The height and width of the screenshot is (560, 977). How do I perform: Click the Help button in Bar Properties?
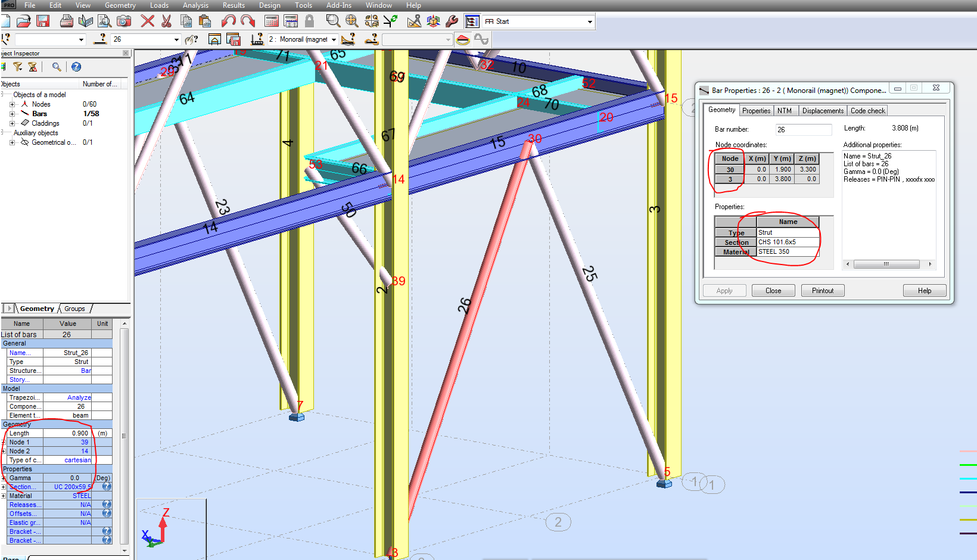click(x=925, y=291)
